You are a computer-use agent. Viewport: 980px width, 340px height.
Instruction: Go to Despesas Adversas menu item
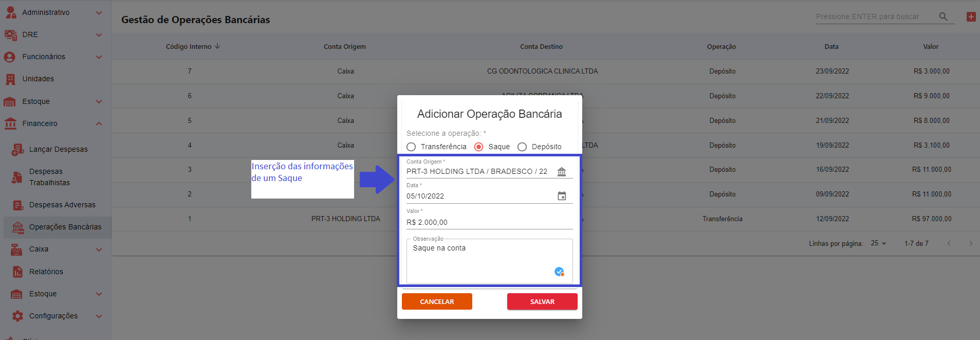click(x=62, y=205)
